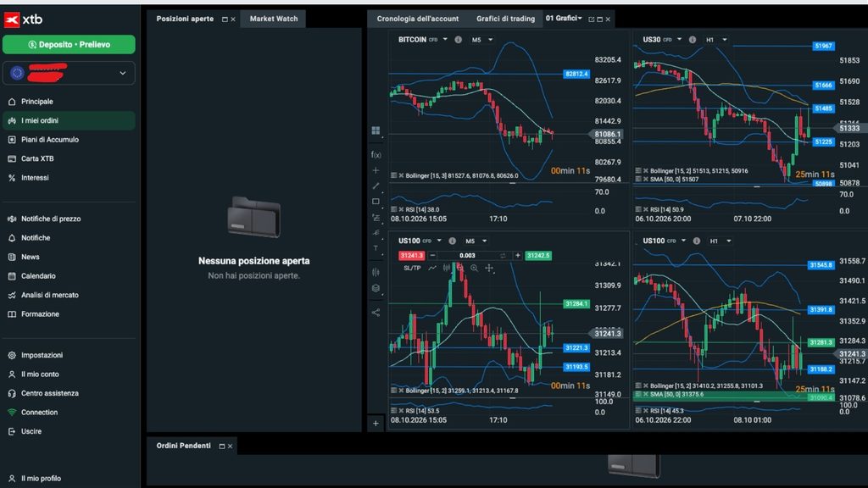Open the BITCOIN M5 timeframe dropdown
Screen dimensions: 868x488
(482, 40)
